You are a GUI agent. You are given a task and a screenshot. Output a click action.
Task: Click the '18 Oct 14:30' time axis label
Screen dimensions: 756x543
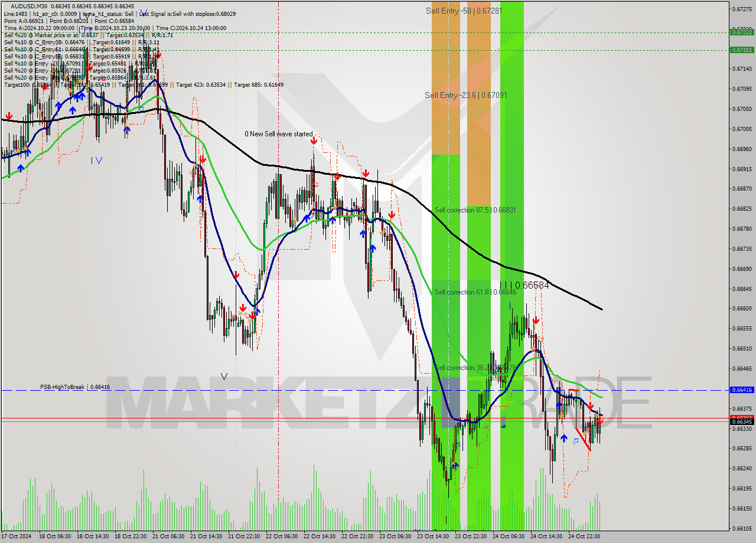93,537
